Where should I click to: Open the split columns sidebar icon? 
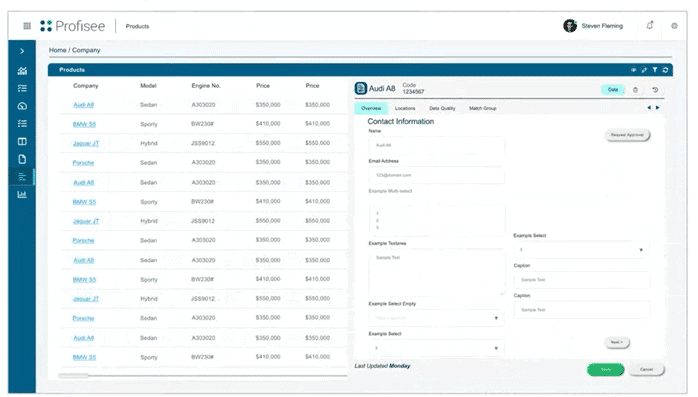(x=22, y=142)
